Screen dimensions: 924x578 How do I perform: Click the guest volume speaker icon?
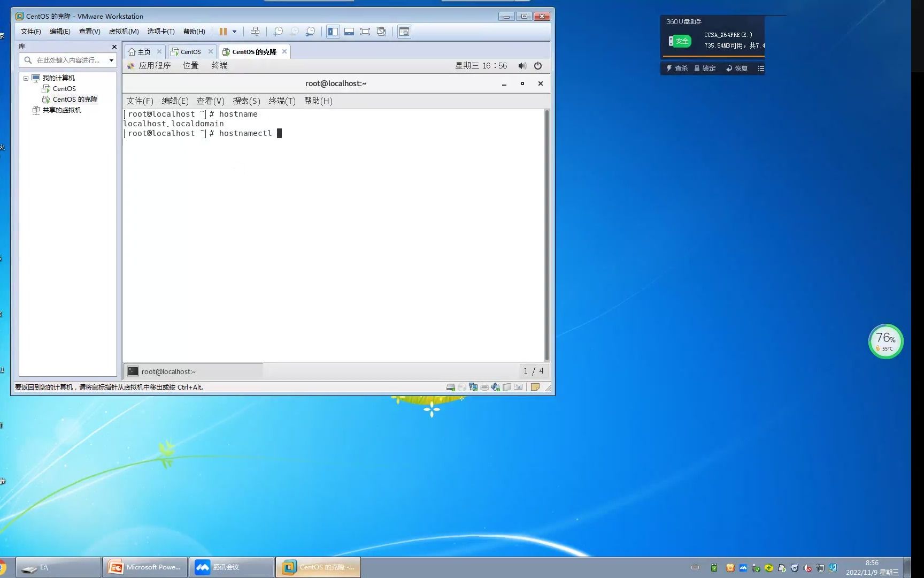522,66
